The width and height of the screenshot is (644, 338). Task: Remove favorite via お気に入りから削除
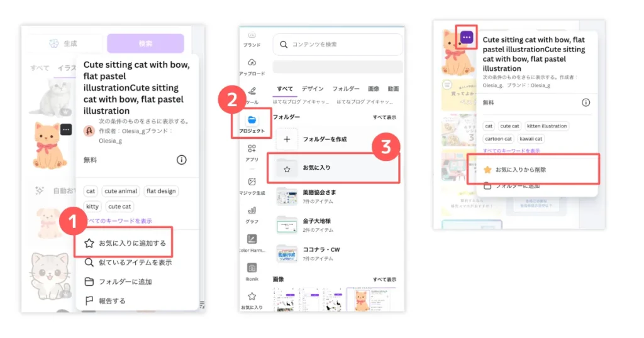520,170
